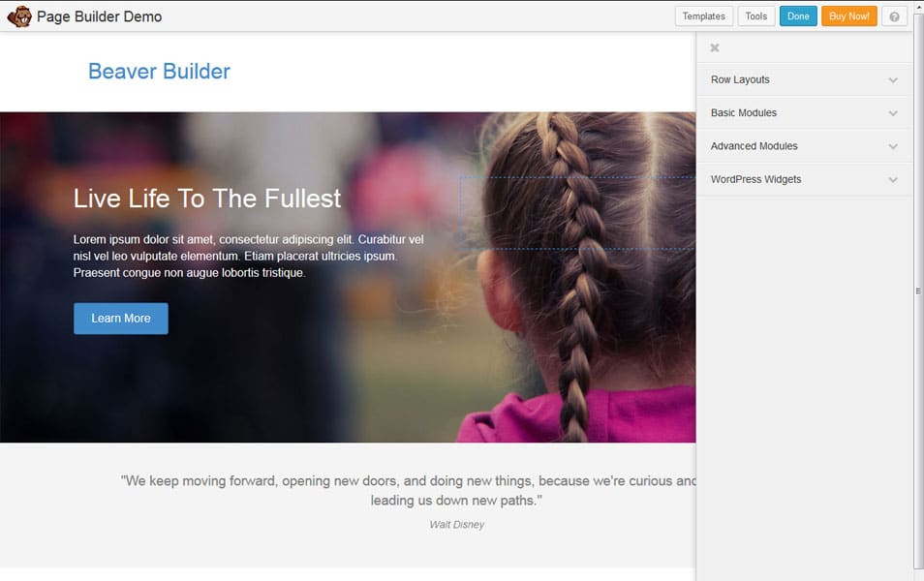
Task: Close the modules panel with its X icon
Action: click(x=714, y=46)
